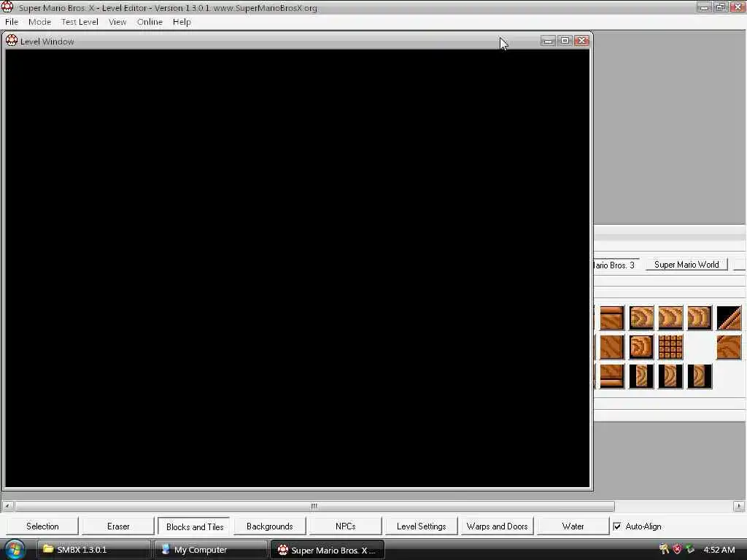Open the Backgrounds panel button

point(270,526)
